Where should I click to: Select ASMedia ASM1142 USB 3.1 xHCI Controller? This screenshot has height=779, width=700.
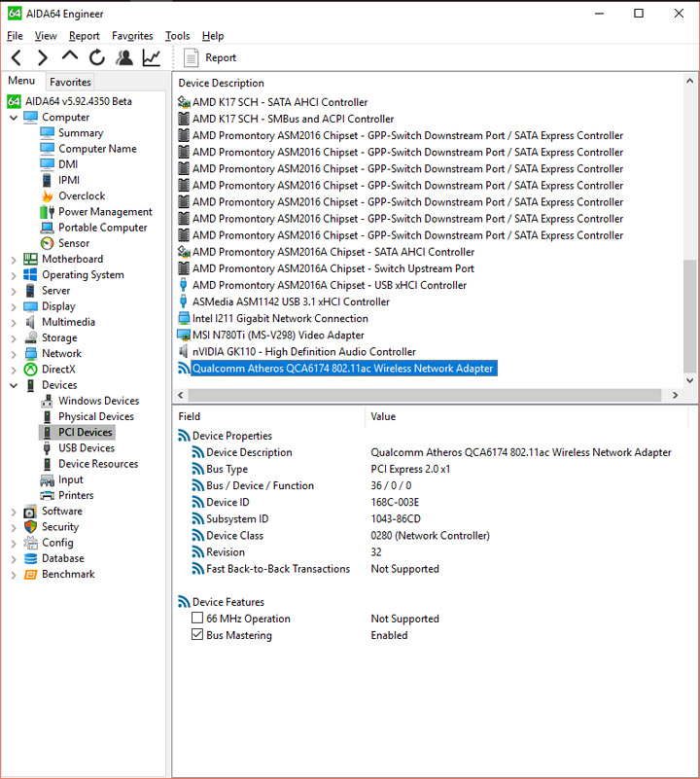point(291,301)
